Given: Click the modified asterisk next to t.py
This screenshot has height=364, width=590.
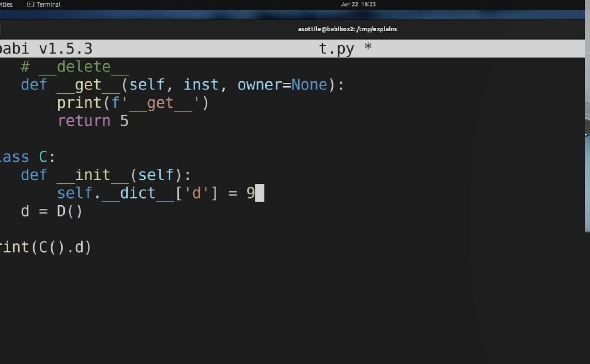Looking at the screenshot, I should click(x=368, y=47).
